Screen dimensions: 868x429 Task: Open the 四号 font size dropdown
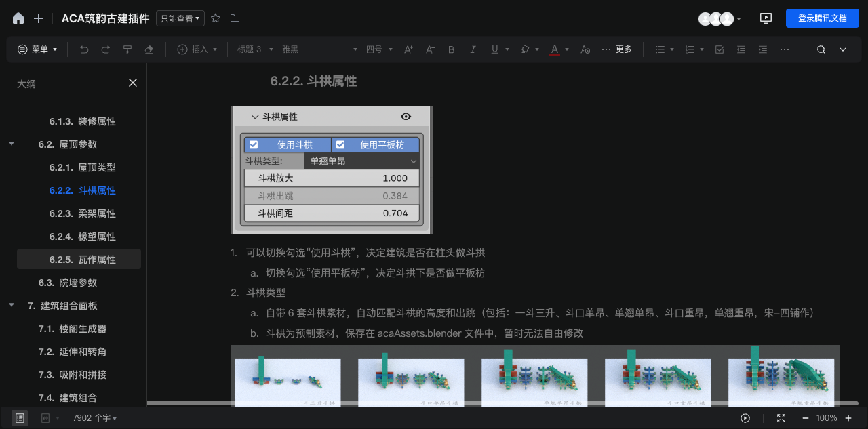click(x=378, y=49)
